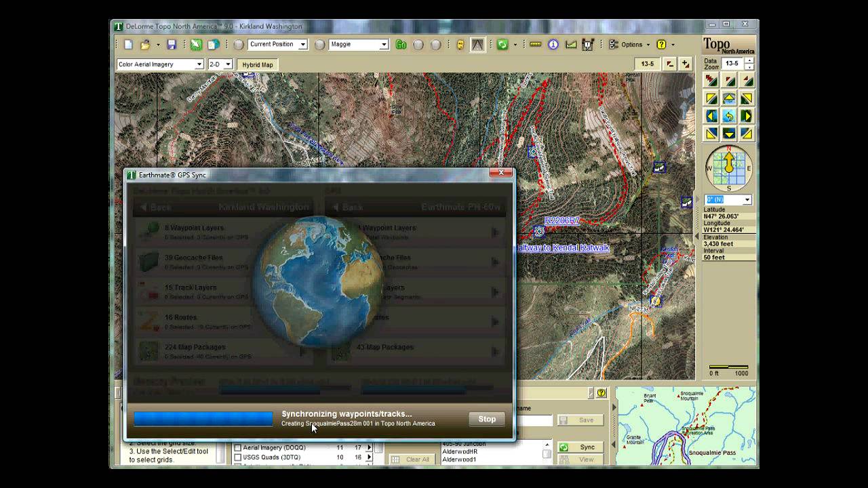Zoom in three levels icon

pyautogui.click(x=711, y=80)
